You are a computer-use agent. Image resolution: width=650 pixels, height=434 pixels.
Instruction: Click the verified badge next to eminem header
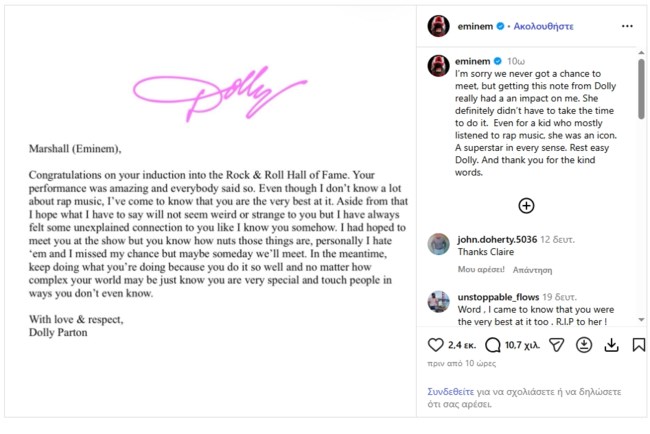[500, 26]
